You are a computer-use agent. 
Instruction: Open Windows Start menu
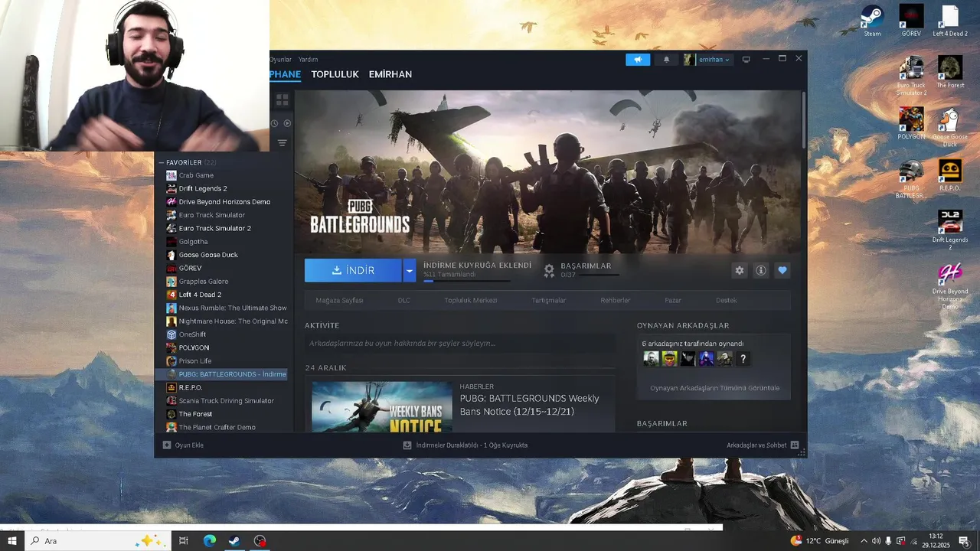point(11,541)
